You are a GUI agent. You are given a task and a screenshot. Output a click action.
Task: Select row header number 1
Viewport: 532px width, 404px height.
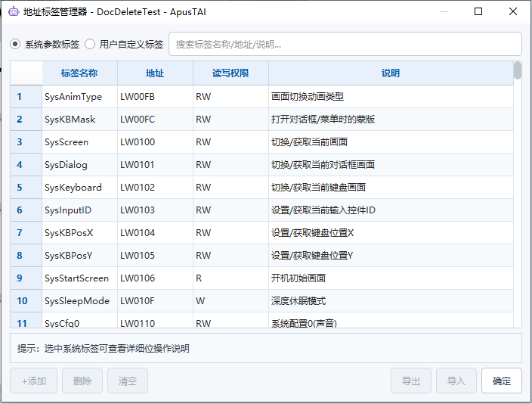coord(26,97)
